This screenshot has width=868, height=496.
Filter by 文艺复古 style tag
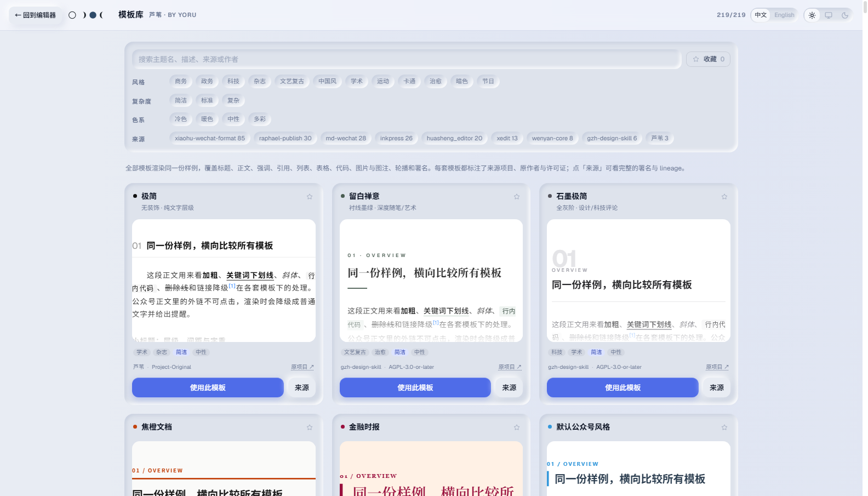[x=292, y=81]
